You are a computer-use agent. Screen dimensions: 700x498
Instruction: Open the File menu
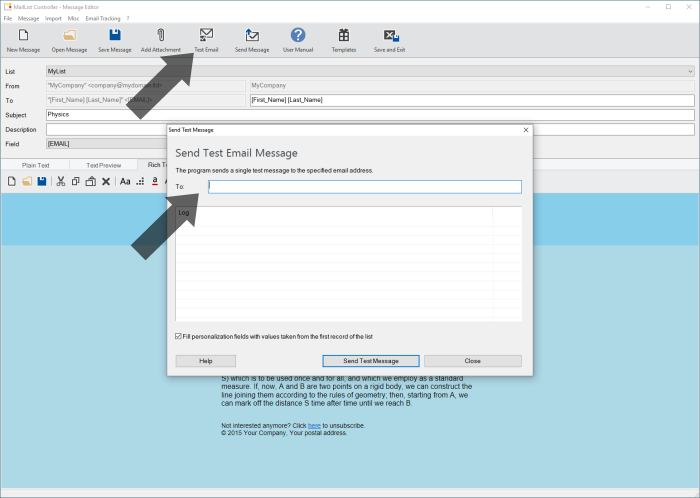point(8,18)
